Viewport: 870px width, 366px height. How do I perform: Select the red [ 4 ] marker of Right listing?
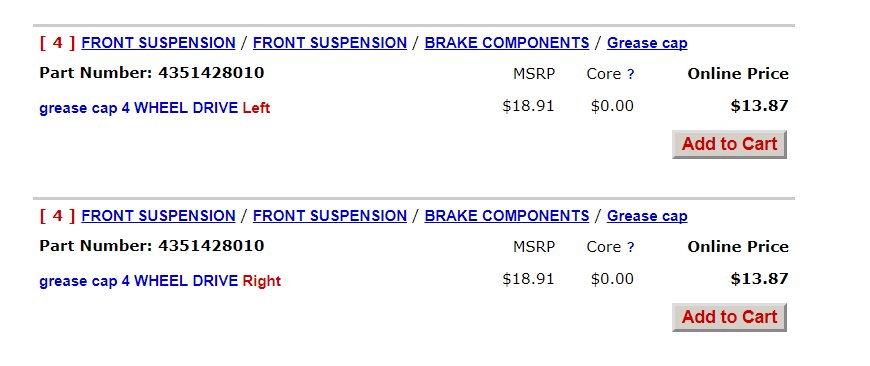[57, 216]
